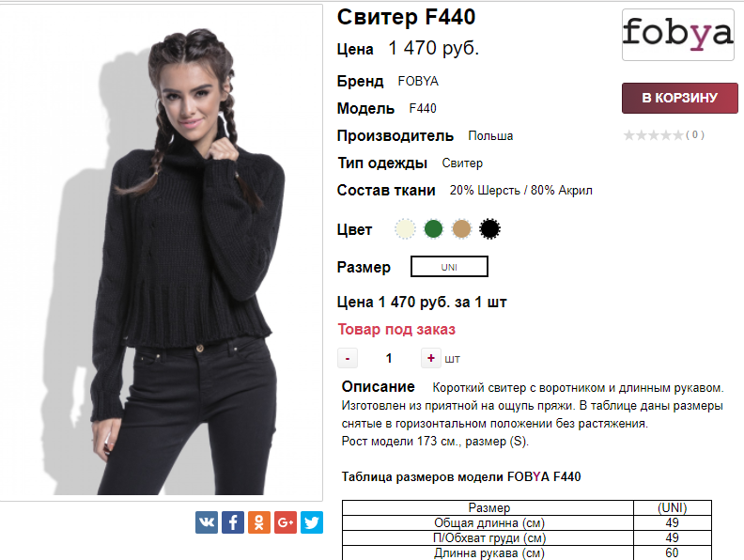Choose the green color swatch
Screen dimensions: 744x560
(x=433, y=228)
